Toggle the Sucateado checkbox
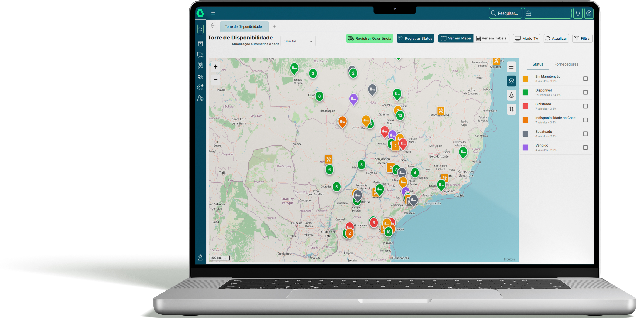The width and height of the screenshot is (644, 325). [x=585, y=134]
